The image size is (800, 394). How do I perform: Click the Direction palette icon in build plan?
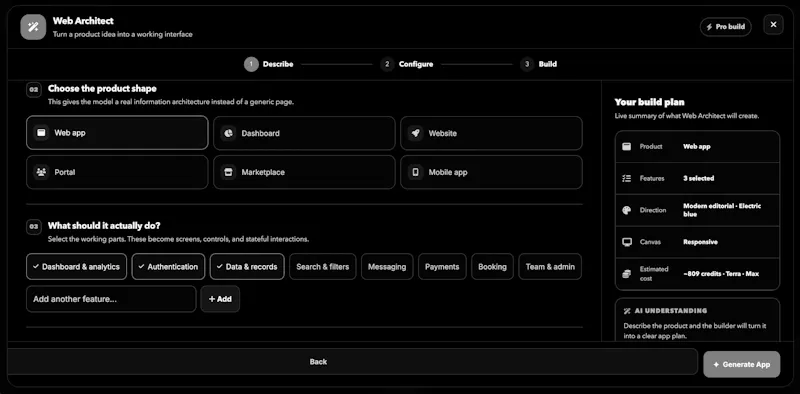pyautogui.click(x=627, y=210)
